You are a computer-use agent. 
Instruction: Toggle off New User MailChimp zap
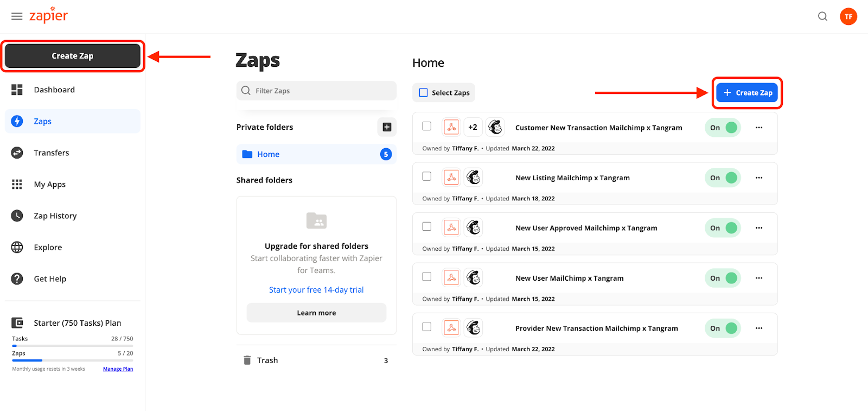[723, 278]
